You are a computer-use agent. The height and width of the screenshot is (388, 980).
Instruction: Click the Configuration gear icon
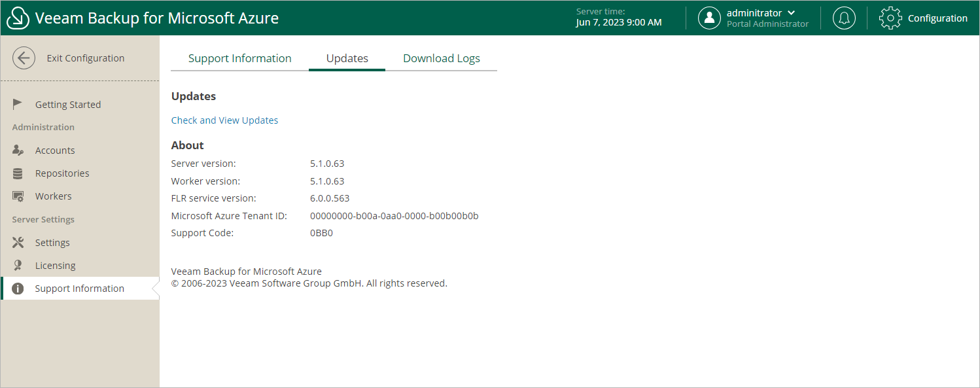890,18
